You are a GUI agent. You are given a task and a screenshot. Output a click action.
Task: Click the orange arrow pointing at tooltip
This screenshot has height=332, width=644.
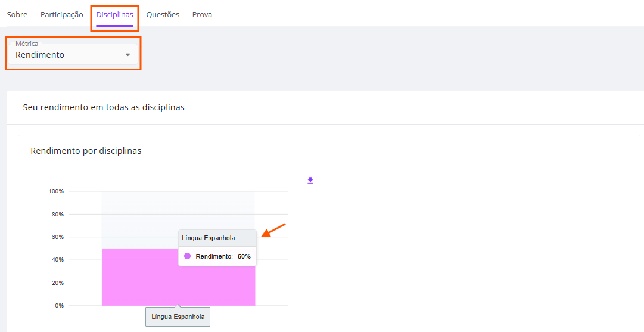[273, 230]
